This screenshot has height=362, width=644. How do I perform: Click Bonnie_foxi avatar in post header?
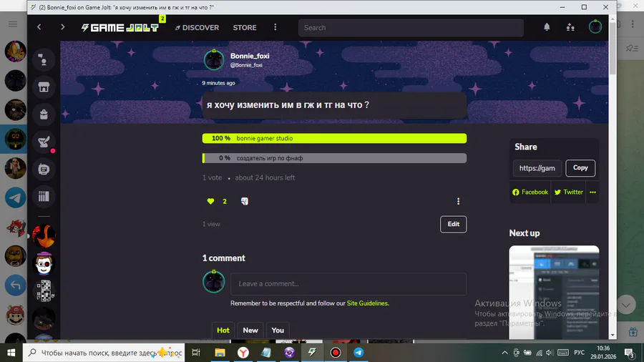(214, 60)
